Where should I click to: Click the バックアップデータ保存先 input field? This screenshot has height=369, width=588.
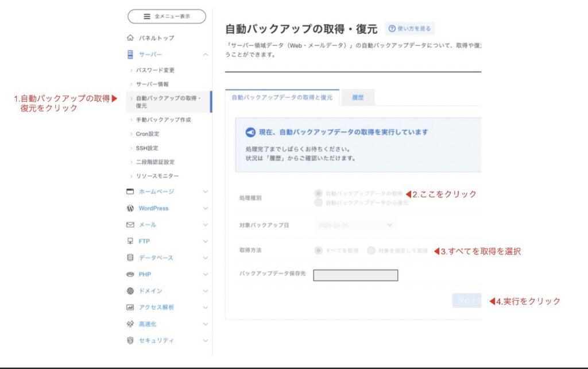pyautogui.click(x=355, y=275)
